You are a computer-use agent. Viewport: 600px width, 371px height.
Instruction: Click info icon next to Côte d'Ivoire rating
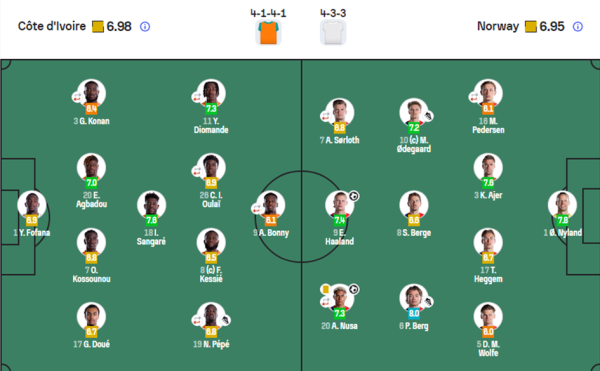(145, 27)
